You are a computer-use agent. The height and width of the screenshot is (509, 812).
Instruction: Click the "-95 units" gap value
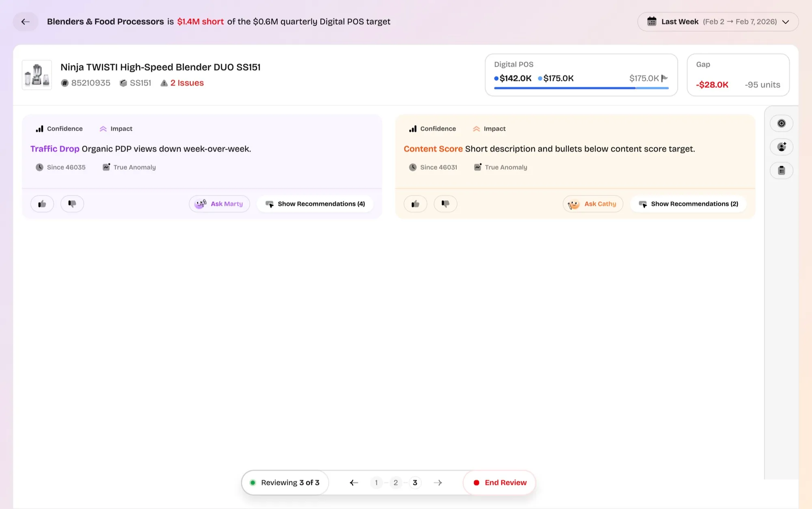[762, 85]
